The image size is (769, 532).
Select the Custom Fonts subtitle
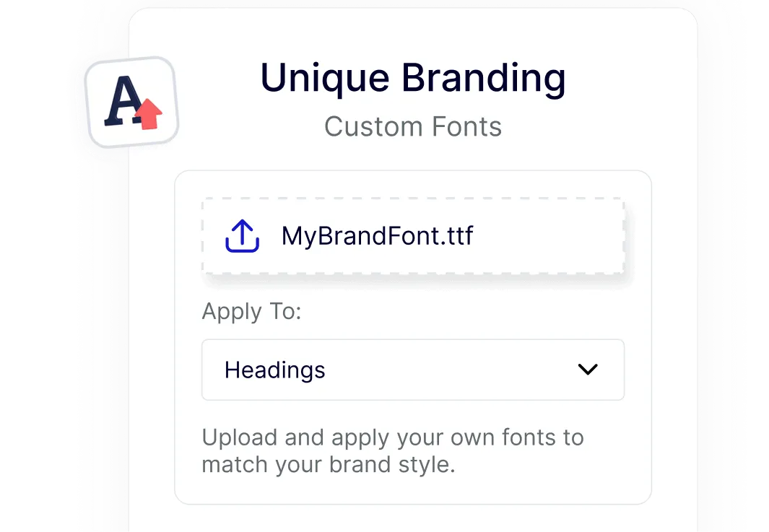pos(413,126)
